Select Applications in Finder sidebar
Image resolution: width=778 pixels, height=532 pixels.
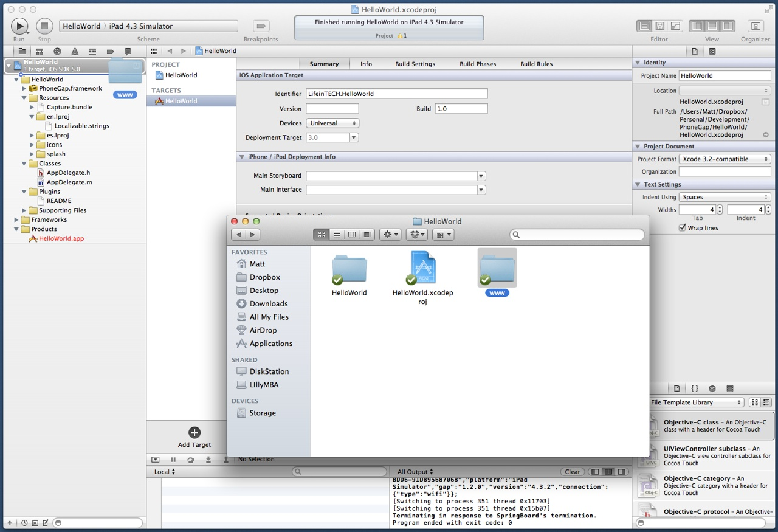click(x=270, y=344)
